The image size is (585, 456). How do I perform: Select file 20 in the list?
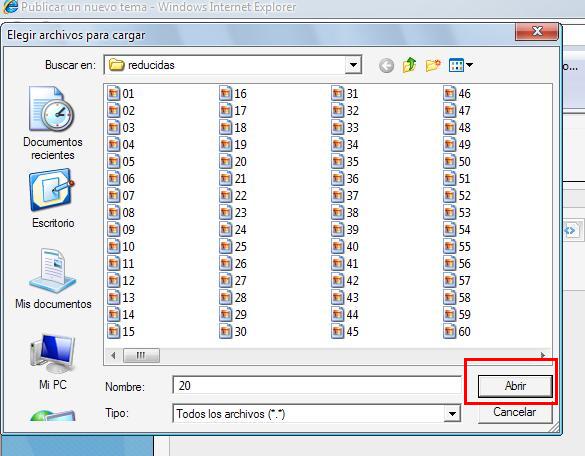pyautogui.click(x=233, y=162)
